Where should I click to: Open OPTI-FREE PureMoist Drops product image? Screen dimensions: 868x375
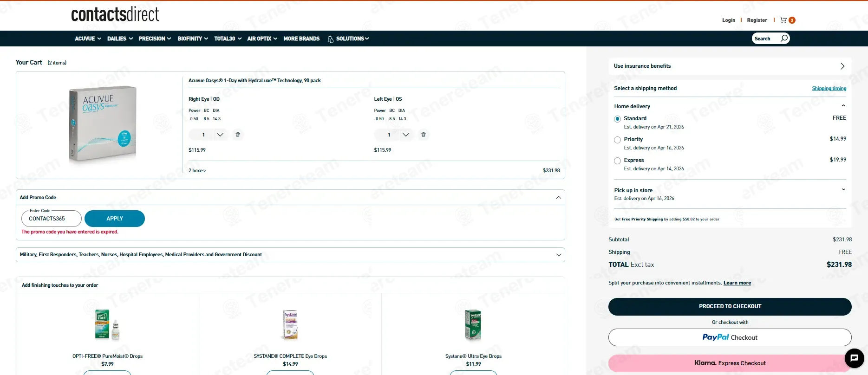click(x=107, y=325)
